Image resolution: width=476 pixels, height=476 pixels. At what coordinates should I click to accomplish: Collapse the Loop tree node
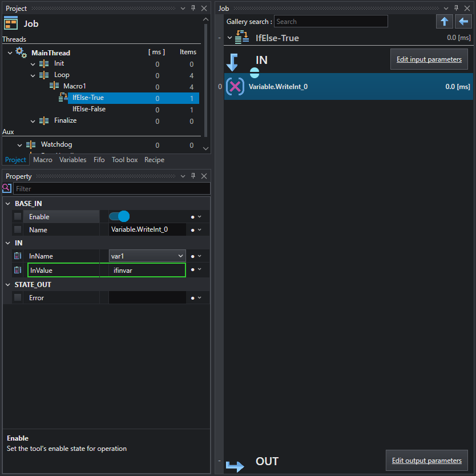[x=33, y=75]
